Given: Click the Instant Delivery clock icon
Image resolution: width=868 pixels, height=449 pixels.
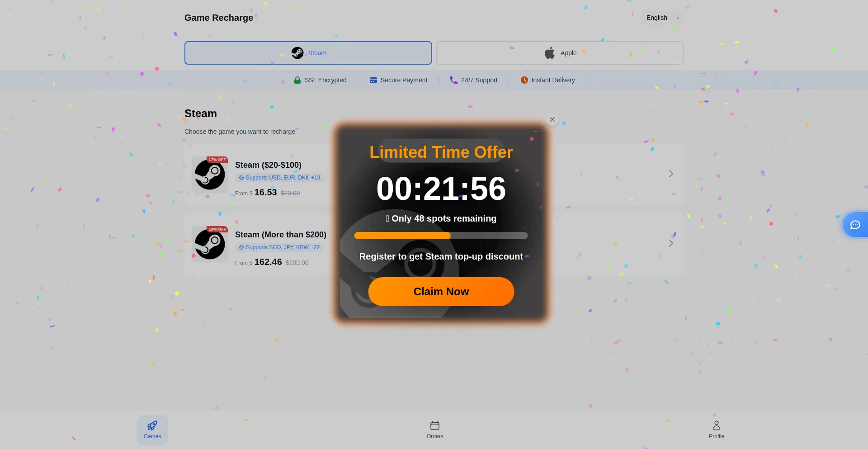Looking at the screenshot, I should [x=524, y=80].
